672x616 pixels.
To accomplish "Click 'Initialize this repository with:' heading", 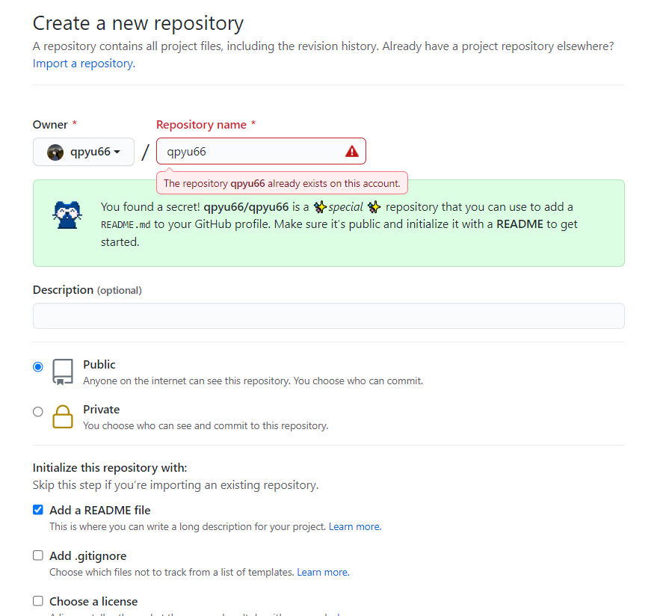I will (x=110, y=468).
